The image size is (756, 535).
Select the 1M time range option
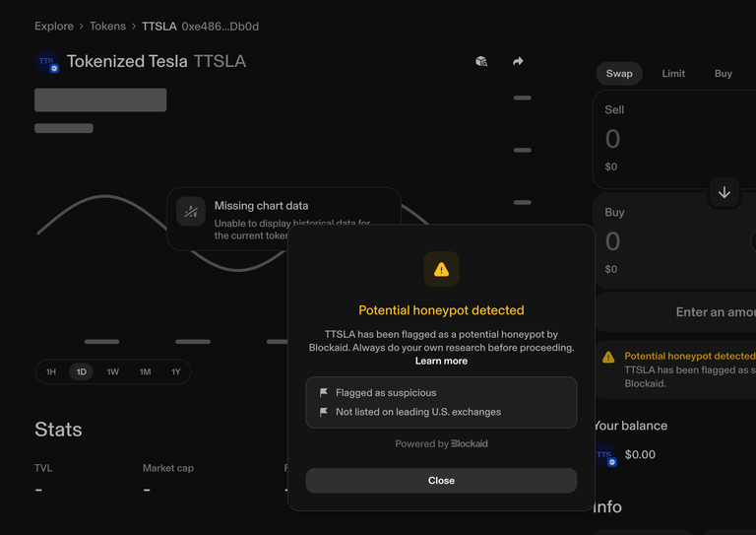pyautogui.click(x=145, y=371)
